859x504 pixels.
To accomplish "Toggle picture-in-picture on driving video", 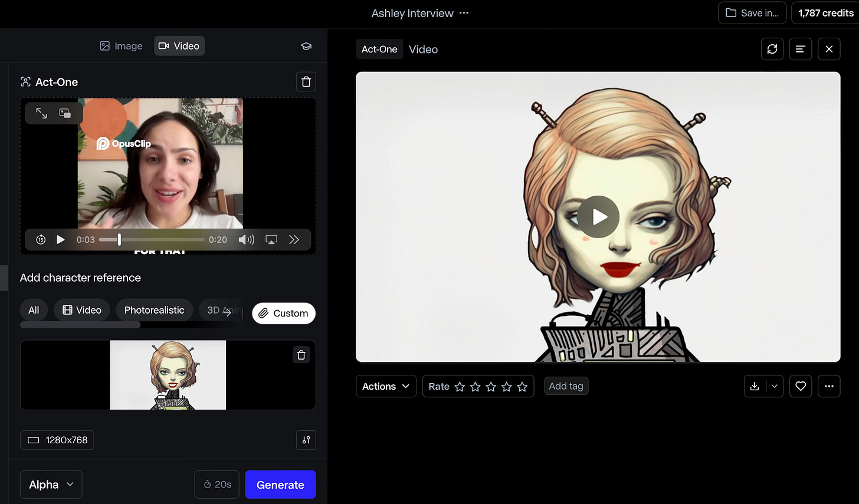I will click(65, 113).
